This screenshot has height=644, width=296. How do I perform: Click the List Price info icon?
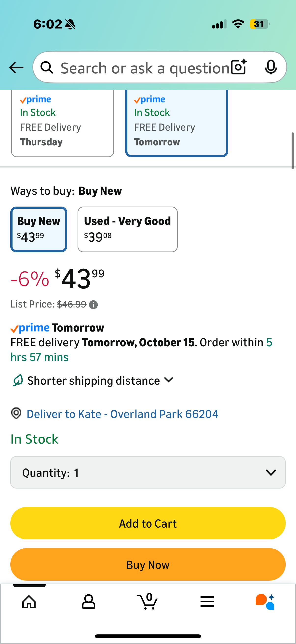click(x=94, y=305)
